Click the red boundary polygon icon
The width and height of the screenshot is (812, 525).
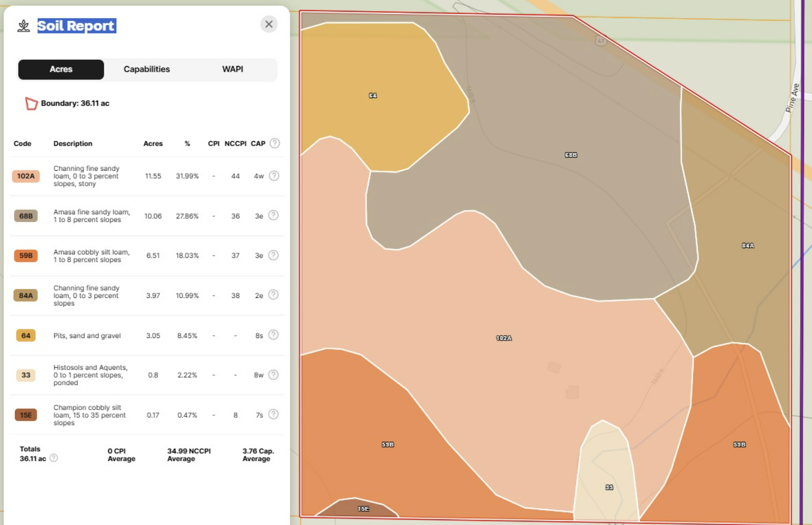31,103
